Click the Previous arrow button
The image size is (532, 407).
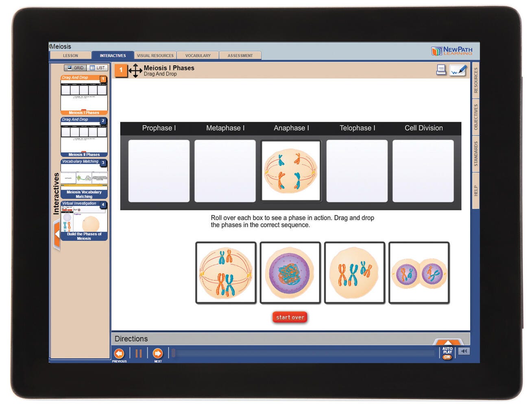click(x=119, y=353)
